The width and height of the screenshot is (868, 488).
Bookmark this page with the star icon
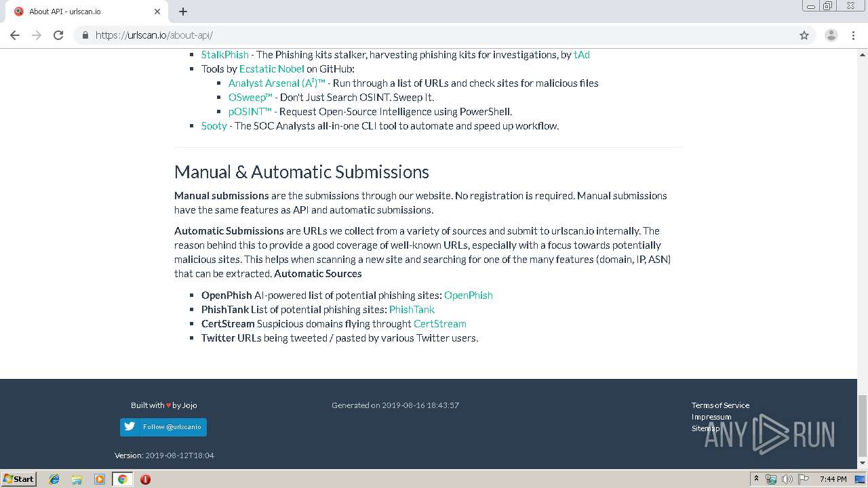pyautogui.click(x=804, y=35)
